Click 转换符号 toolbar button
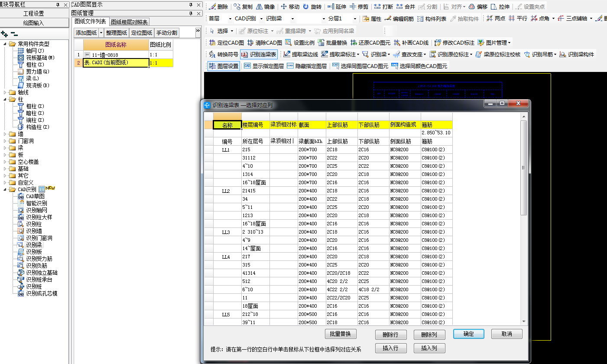Screen dimensions: 607x364 224,55
